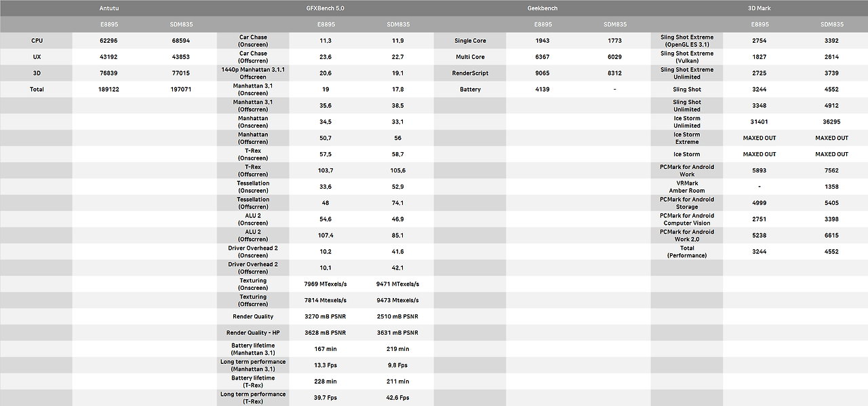868x406 pixels.
Task: Select the Geekbench multi core score 6029
Action: coord(614,57)
